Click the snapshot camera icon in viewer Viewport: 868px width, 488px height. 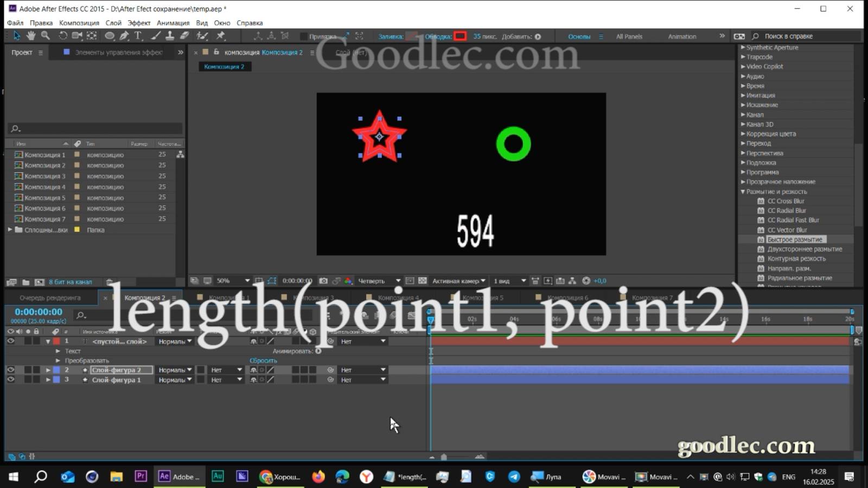323,281
